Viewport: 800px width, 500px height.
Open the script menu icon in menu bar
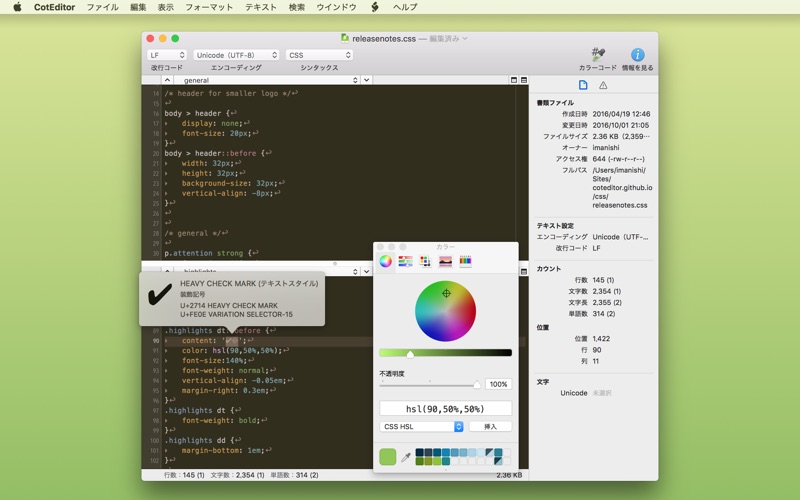click(x=375, y=7)
